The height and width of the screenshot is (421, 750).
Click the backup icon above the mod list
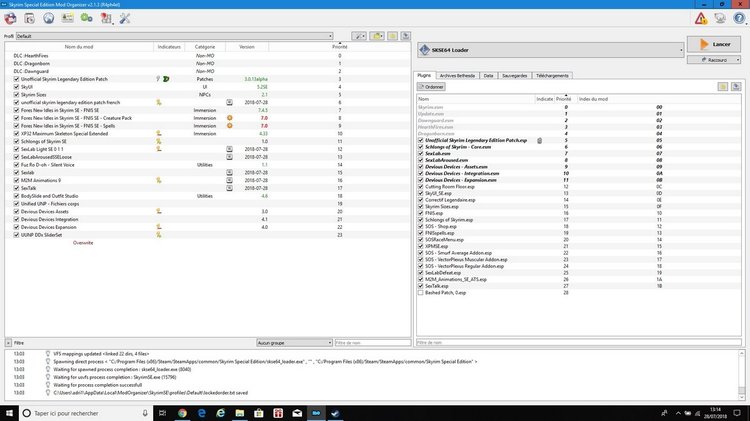point(392,36)
